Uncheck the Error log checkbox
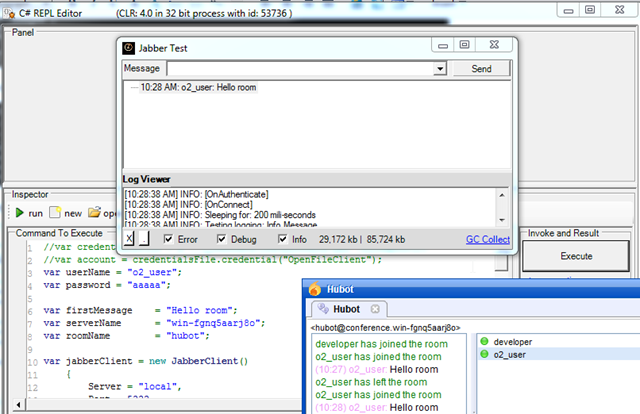Viewport: 640px width, 414px height. pyautogui.click(x=168, y=239)
